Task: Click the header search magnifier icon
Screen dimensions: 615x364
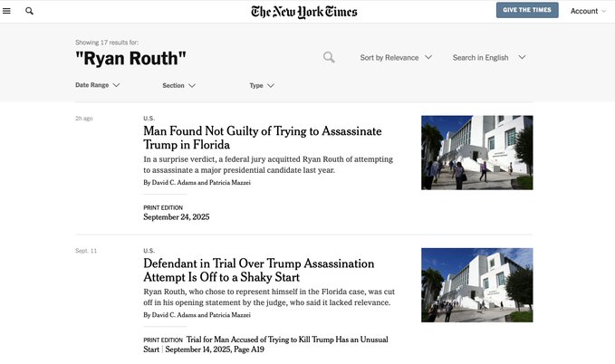Action: [x=29, y=11]
